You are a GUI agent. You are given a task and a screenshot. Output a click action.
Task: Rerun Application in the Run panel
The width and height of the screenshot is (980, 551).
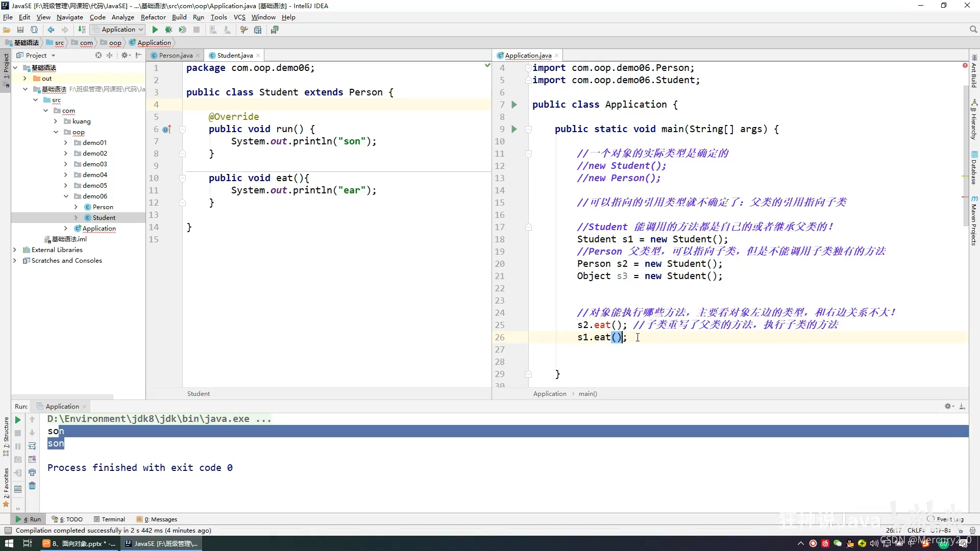[18, 419]
